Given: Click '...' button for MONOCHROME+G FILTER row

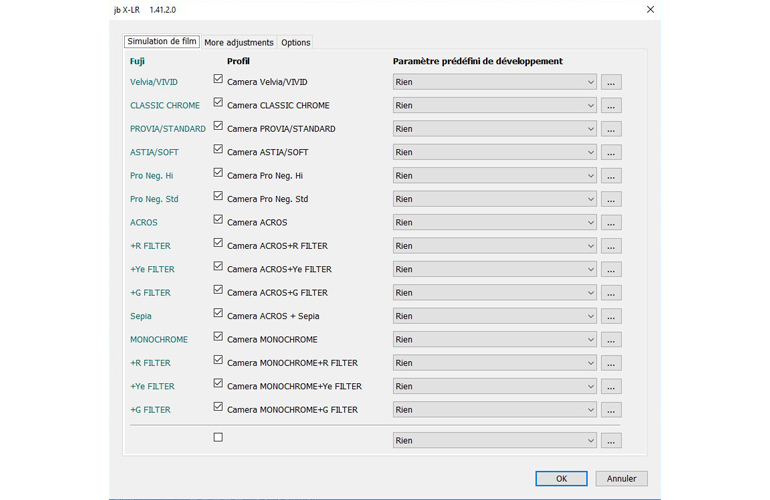Looking at the screenshot, I should tap(611, 410).
